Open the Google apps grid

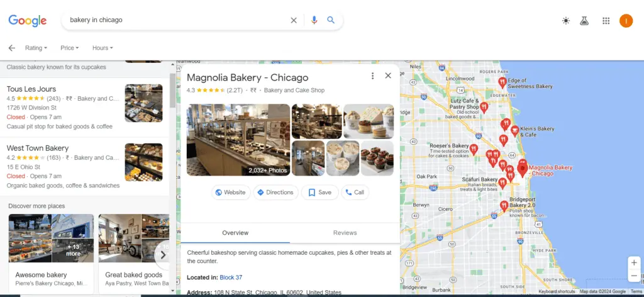[606, 21]
